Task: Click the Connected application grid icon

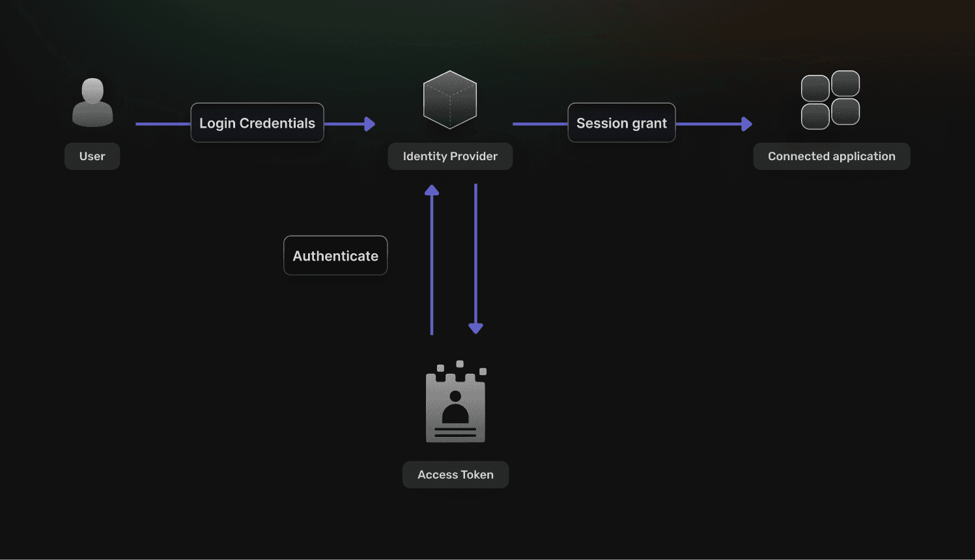Action: [830, 100]
